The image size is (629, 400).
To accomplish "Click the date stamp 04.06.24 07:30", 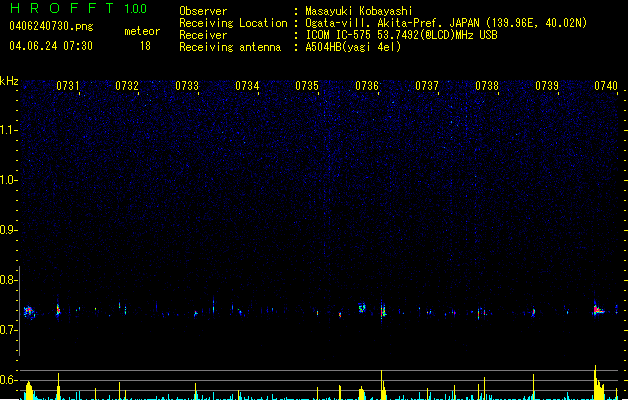I will tap(51, 46).
